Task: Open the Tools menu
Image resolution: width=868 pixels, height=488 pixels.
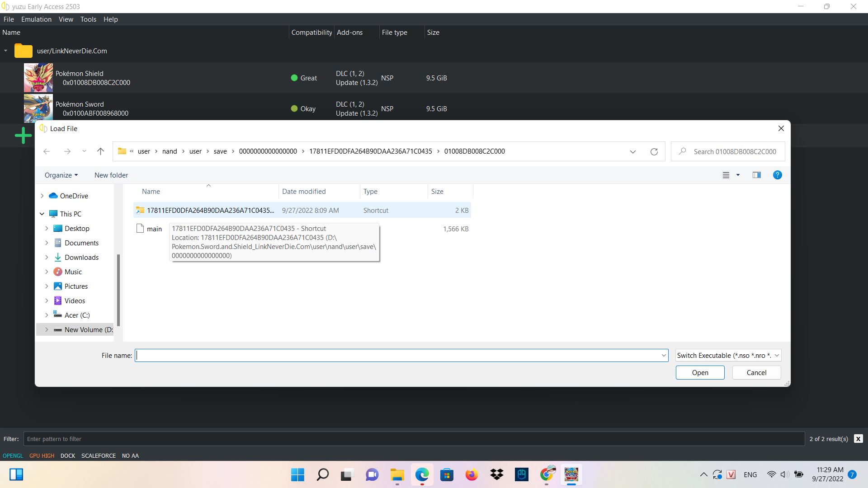Action: (x=88, y=19)
